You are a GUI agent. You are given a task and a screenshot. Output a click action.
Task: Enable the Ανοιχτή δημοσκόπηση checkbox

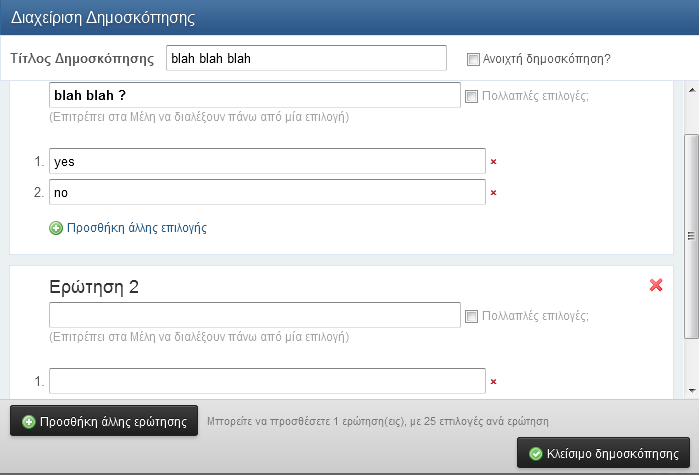(x=473, y=59)
